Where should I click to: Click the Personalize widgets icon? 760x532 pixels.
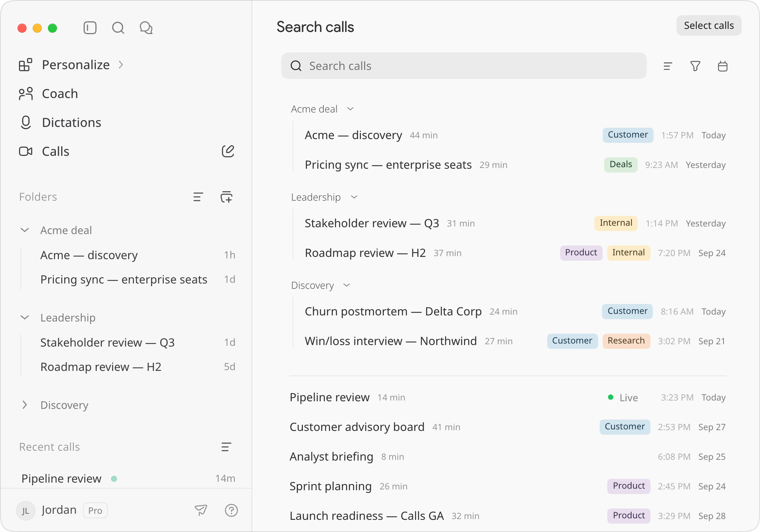pos(25,65)
